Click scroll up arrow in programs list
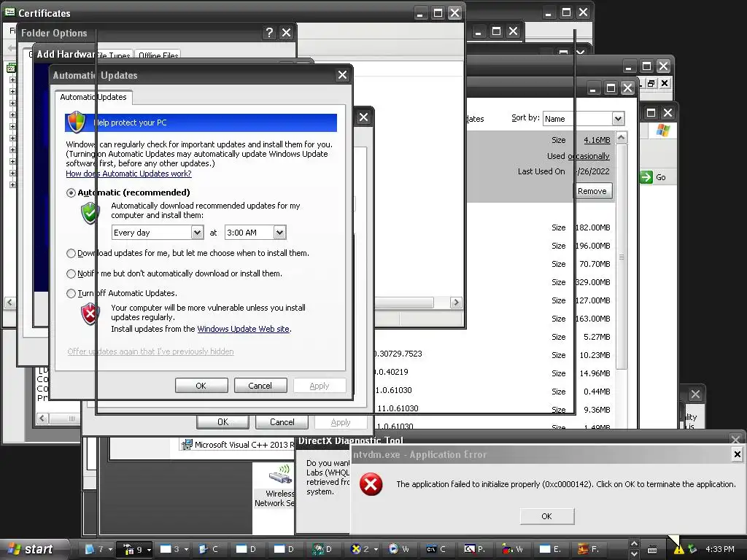The width and height of the screenshot is (747, 560). point(622,138)
